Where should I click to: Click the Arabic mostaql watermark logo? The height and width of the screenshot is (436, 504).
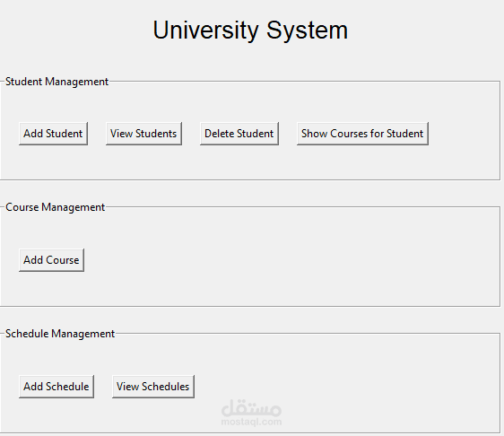[251, 407]
